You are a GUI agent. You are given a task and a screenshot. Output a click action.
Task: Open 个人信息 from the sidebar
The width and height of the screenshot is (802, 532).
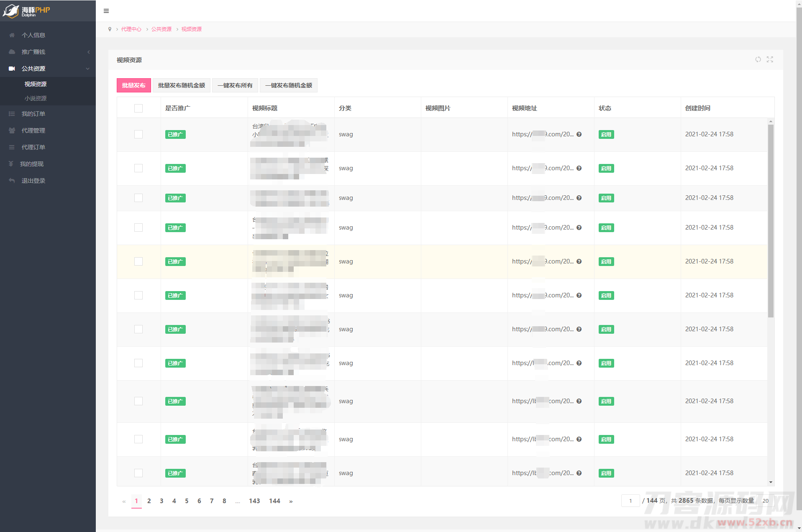point(33,35)
